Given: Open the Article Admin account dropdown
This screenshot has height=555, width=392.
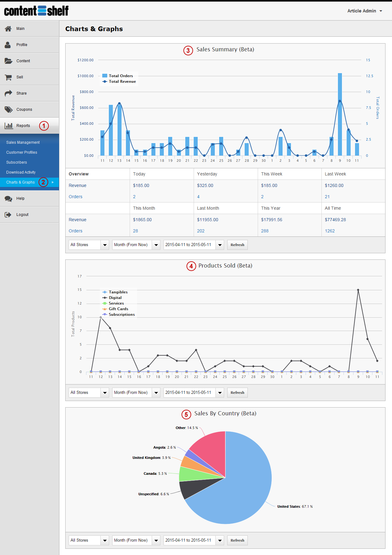Looking at the screenshot, I should click(x=364, y=11).
